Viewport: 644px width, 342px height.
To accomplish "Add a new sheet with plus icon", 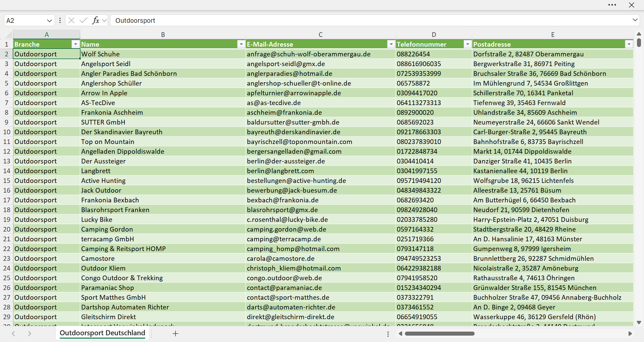I will pos(175,333).
